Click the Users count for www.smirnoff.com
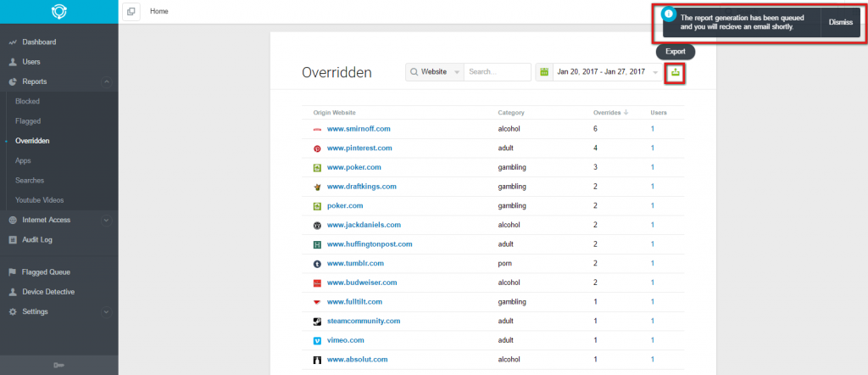The height and width of the screenshot is (375, 868). pos(653,128)
